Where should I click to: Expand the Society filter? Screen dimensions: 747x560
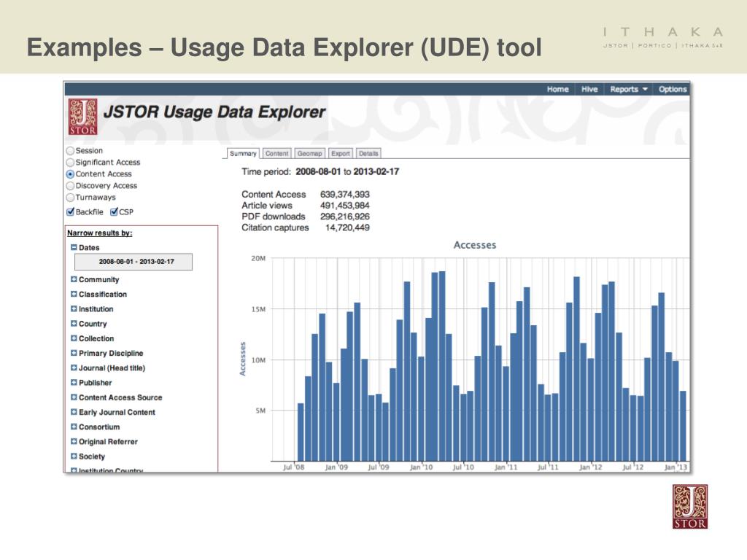74,456
